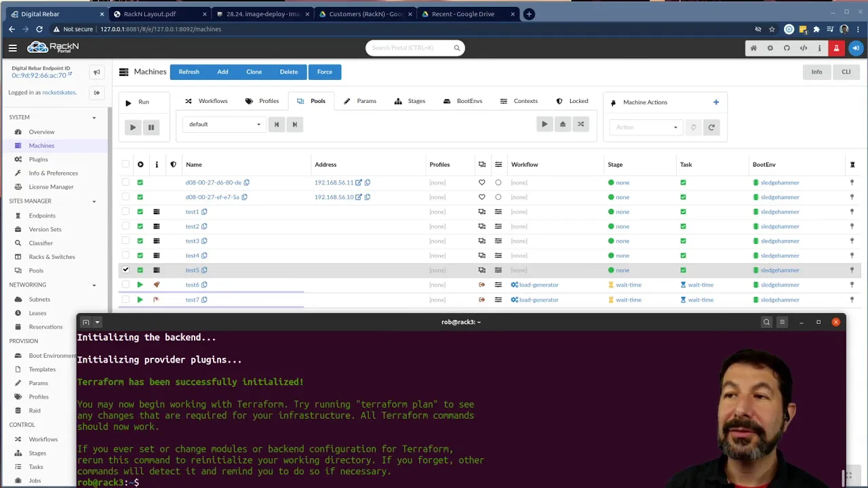
Task: Open the Action dropdown in Machine Actions
Action: tap(646, 127)
